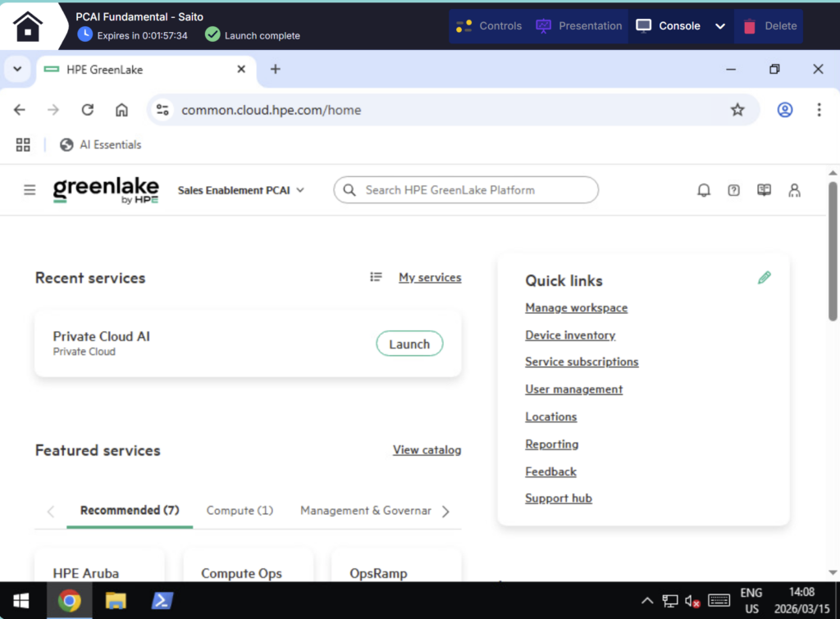Screen dimensions: 840x619
Task: Switch to the Compute (1) tab
Action: [x=240, y=511]
